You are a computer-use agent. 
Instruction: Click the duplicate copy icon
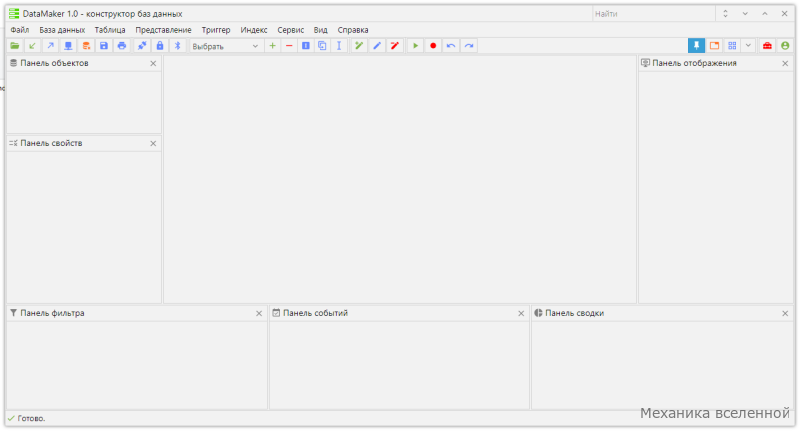click(322, 46)
